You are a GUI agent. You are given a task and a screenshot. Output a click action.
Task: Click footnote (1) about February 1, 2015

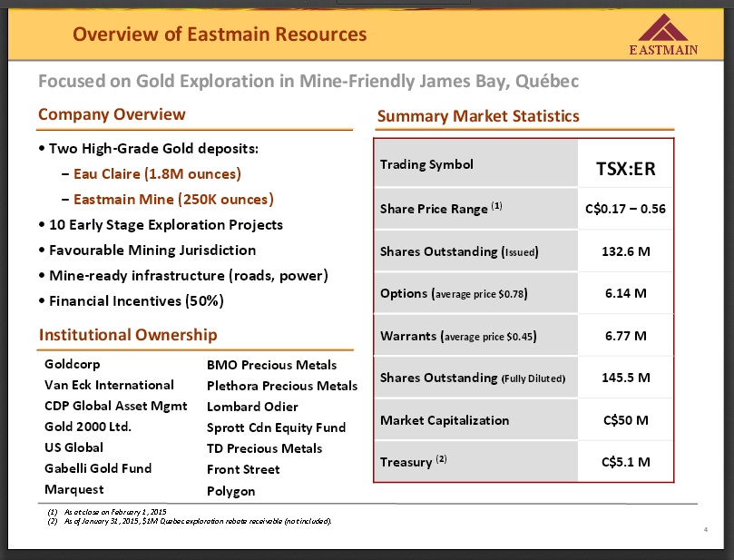pos(107,512)
